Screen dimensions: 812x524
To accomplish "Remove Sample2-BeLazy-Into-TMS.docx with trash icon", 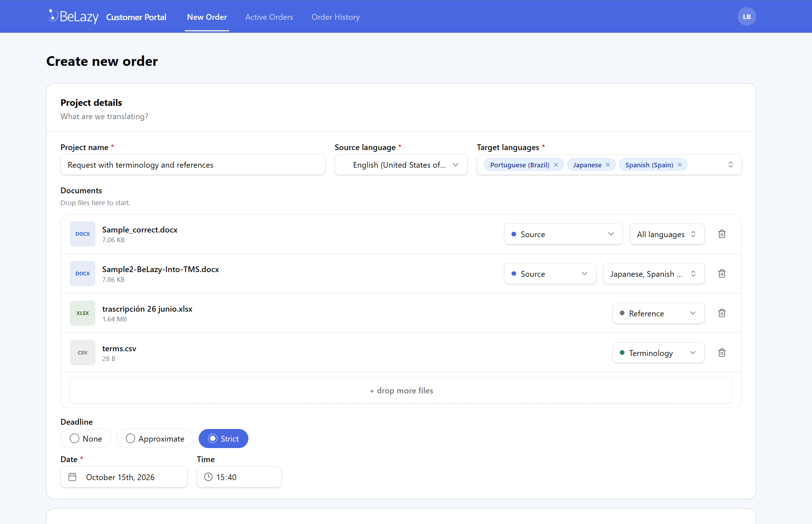I will click(x=722, y=274).
